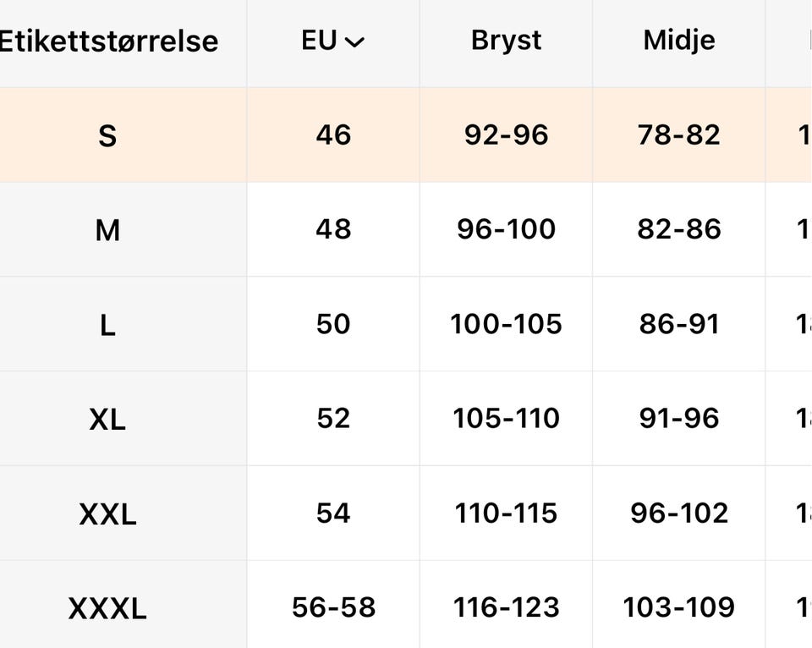This screenshot has width=812, height=648.
Task: Click the Etikettstørrelse column header
Action: [x=108, y=41]
